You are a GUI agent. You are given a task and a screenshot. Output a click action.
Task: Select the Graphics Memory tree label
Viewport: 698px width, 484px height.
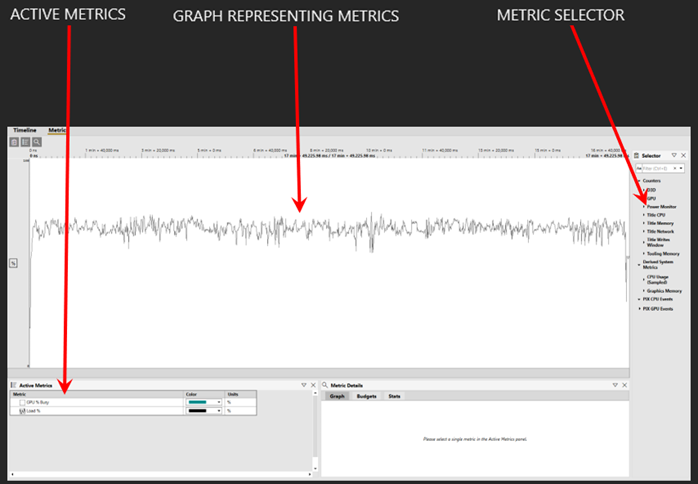click(x=664, y=291)
